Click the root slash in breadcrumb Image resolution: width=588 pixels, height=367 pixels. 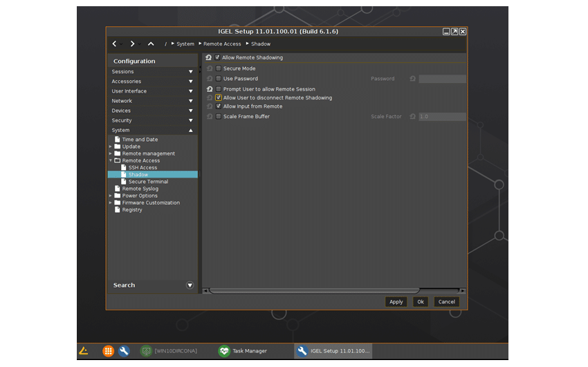point(165,44)
